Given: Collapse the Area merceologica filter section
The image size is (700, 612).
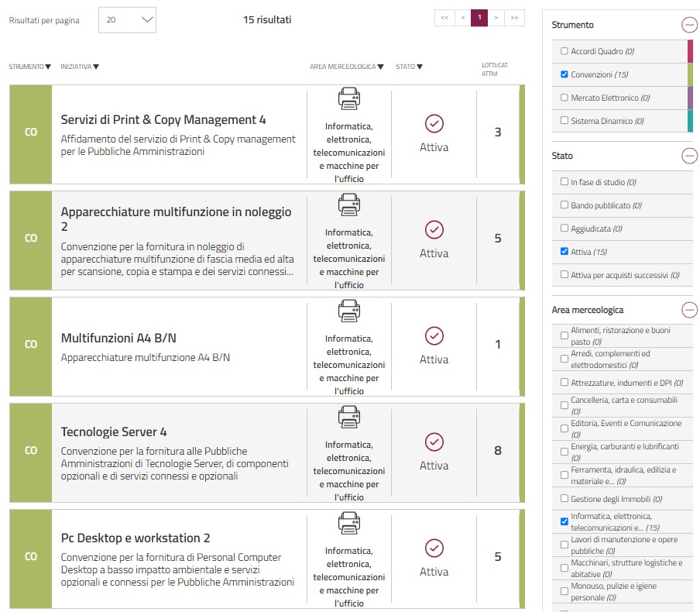Looking at the screenshot, I should 688,310.
